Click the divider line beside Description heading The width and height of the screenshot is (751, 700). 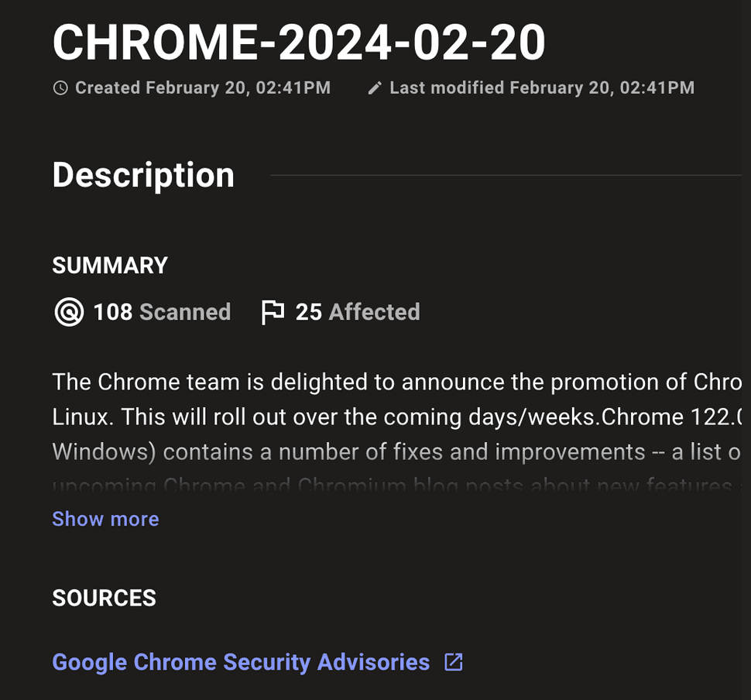[505, 176]
